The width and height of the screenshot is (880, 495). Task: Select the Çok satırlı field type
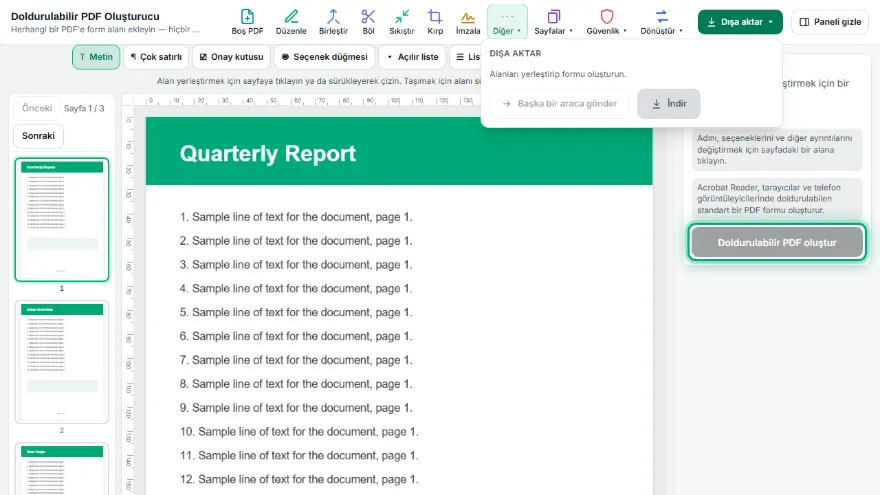[x=156, y=57]
